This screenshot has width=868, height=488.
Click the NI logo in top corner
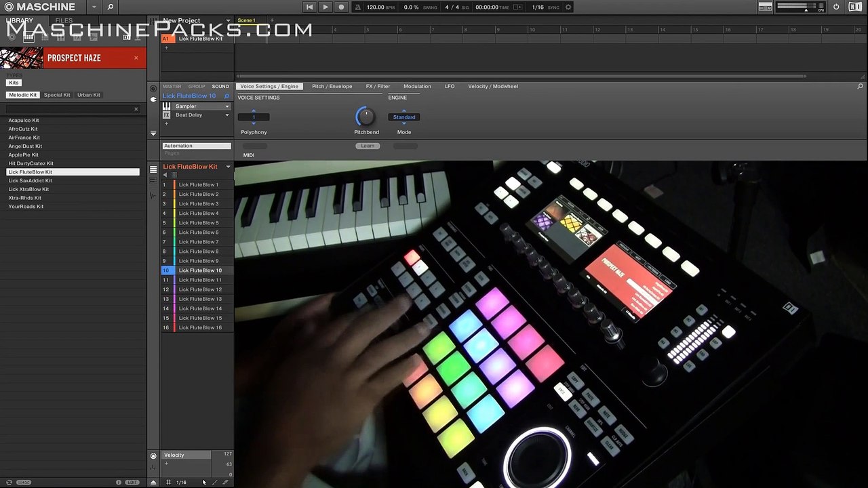[855, 7]
